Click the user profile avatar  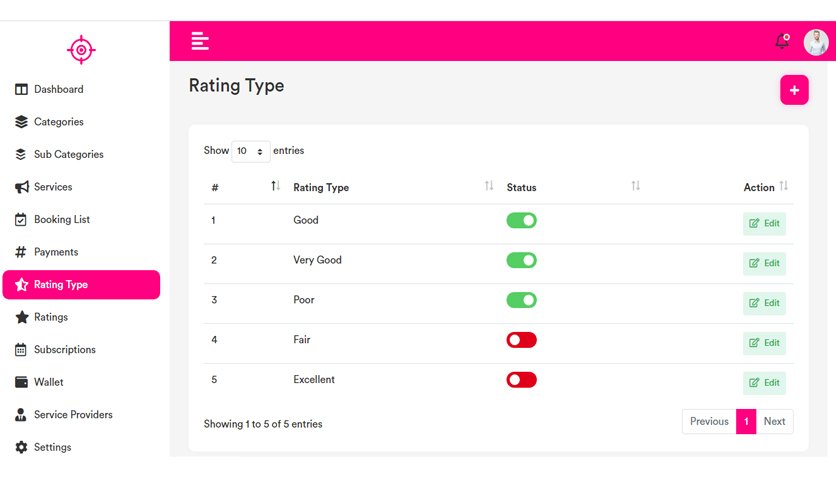(x=816, y=42)
